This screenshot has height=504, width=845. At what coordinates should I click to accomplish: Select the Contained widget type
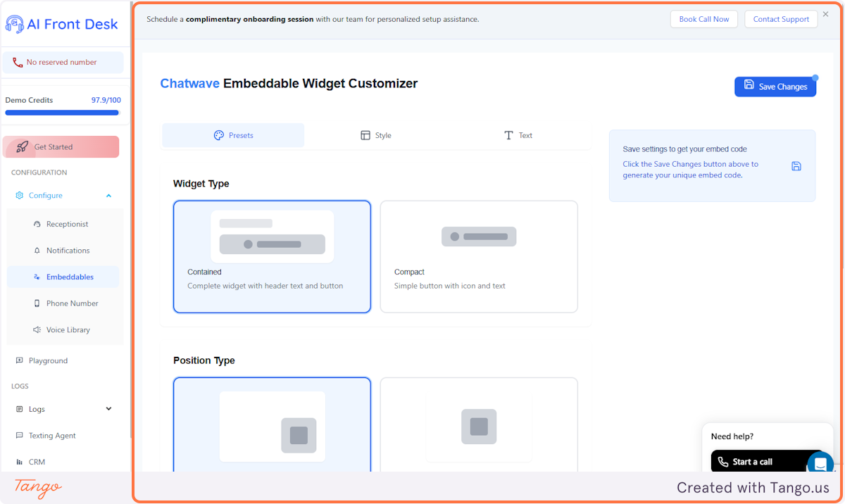(x=272, y=256)
